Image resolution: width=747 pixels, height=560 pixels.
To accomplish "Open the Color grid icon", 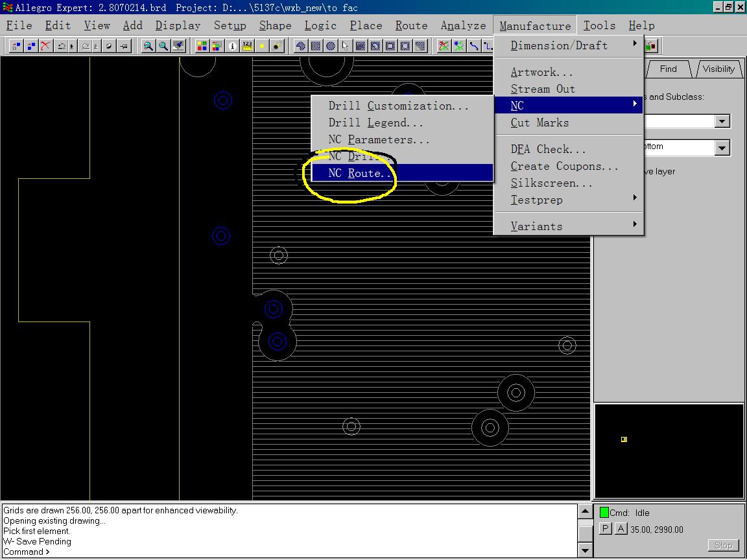I will click(202, 46).
